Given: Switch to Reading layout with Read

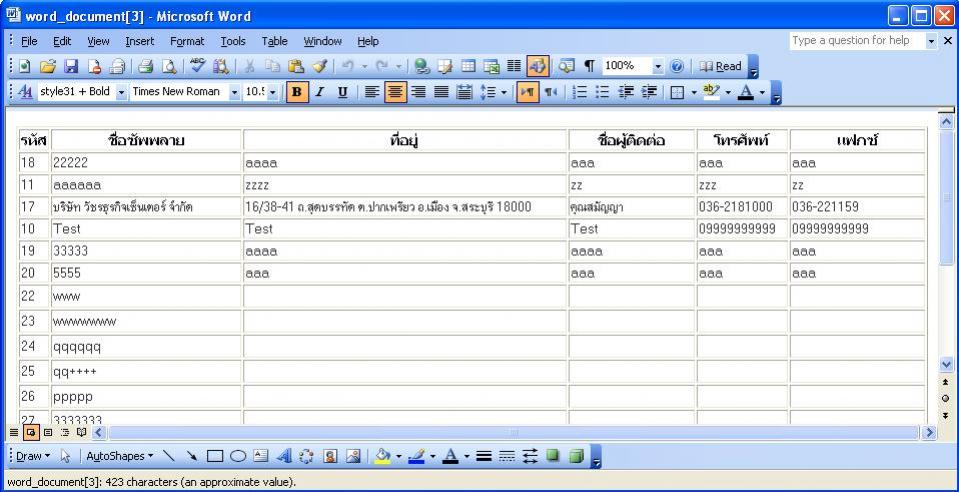Looking at the screenshot, I should (x=720, y=66).
